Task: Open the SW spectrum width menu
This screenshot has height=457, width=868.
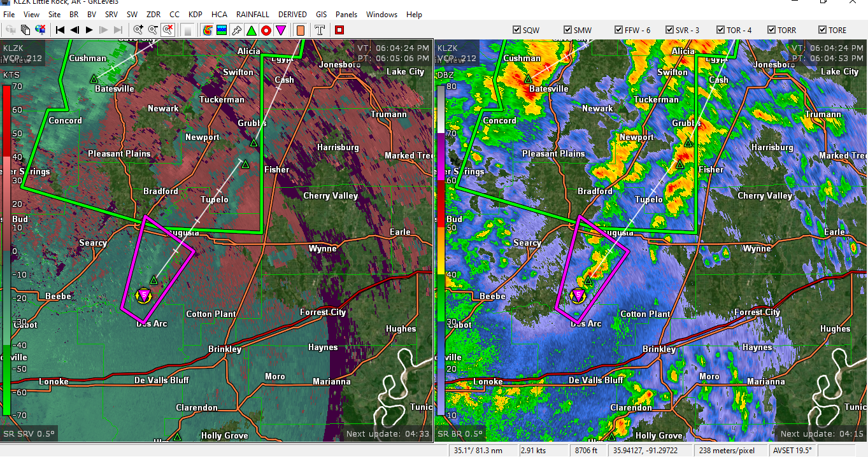Action: tap(132, 15)
